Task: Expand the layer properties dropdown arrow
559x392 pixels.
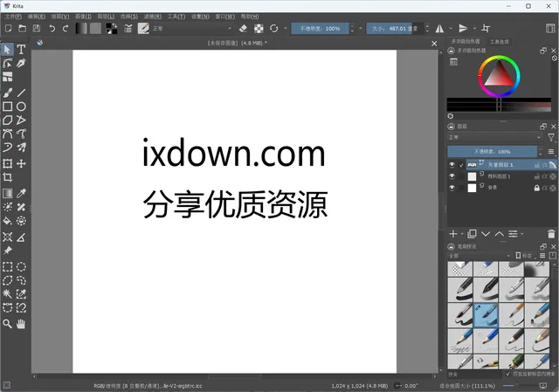Action: [522, 234]
